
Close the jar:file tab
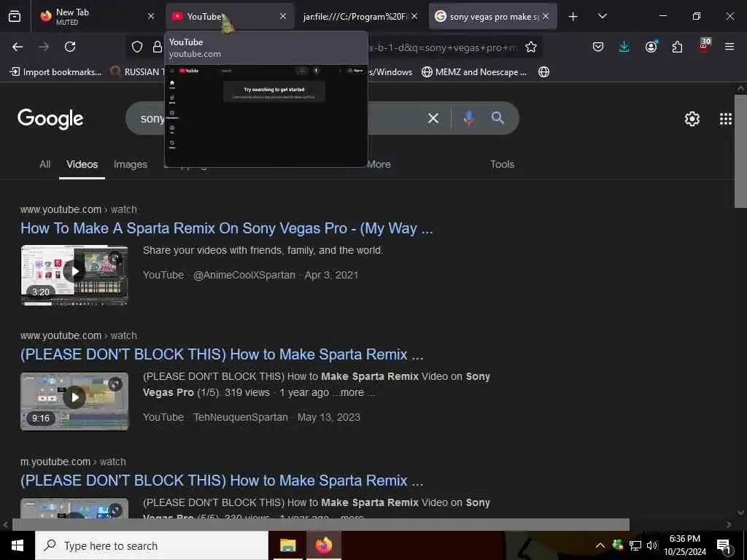[x=414, y=16]
